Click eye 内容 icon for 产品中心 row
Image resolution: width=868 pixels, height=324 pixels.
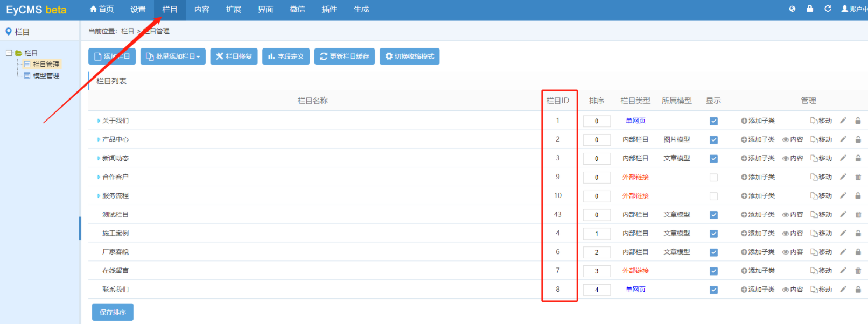tap(793, 139)
